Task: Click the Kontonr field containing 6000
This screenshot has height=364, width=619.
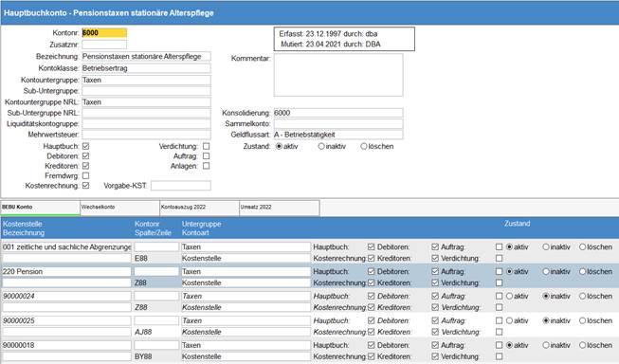Action: tap(104, 33)
